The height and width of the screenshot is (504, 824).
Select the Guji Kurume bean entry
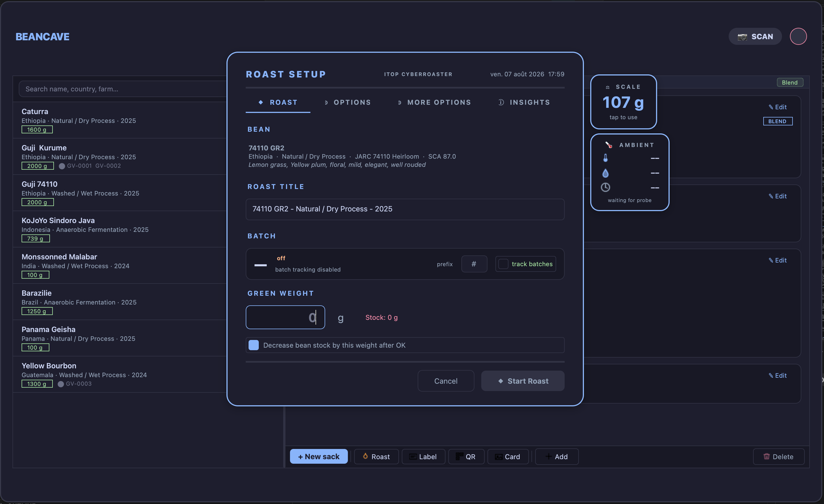[120, 157]
